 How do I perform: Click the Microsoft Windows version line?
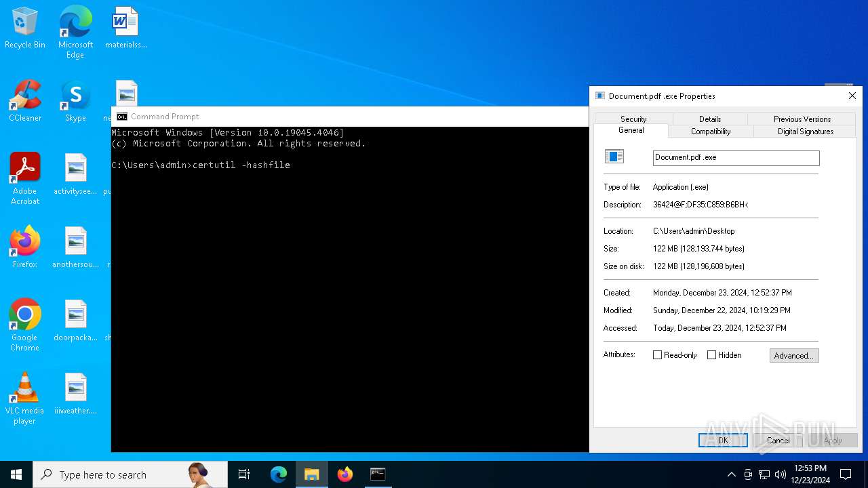pos(228,133)
